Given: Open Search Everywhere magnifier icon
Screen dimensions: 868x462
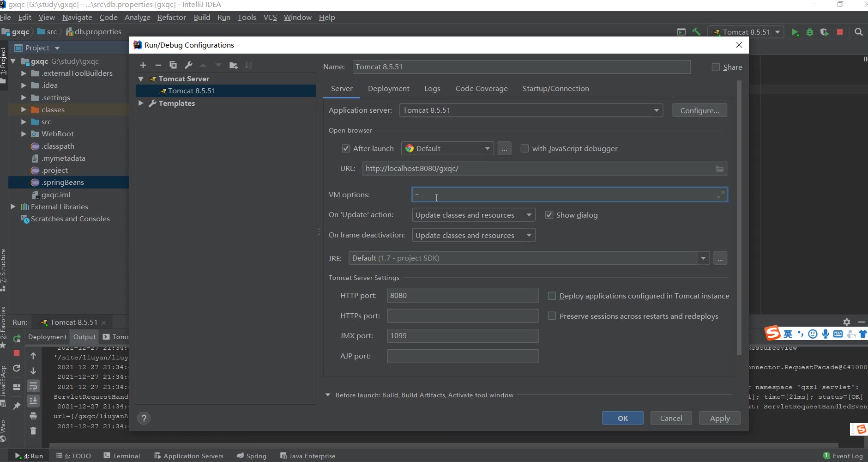Looking at the screenshot, I should pos(859,32).
